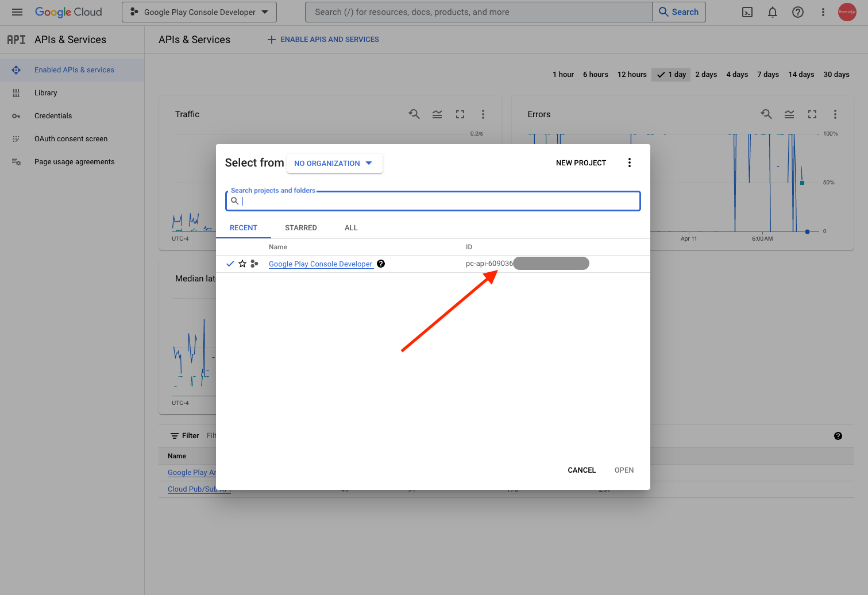868x595 pixels.
Task: Open project picker Google Play Console Developer
Action: (199, 12)
